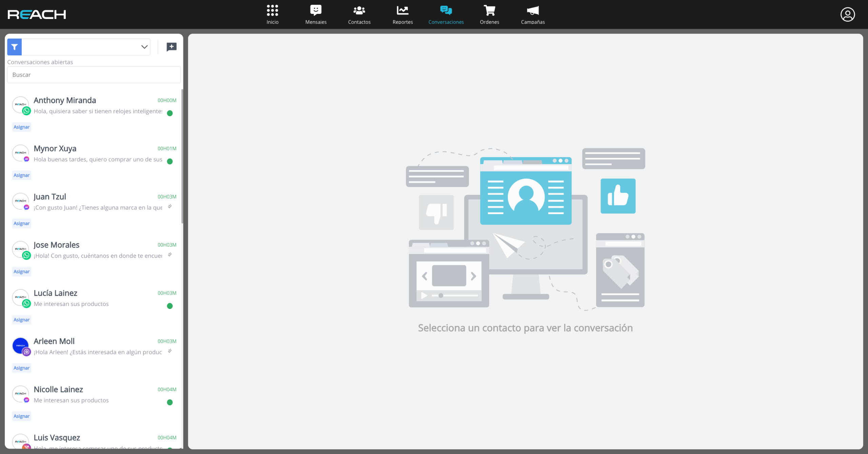Expand the conversation filter dropdown
868x454 pixels.
click(x=144, y=47)
